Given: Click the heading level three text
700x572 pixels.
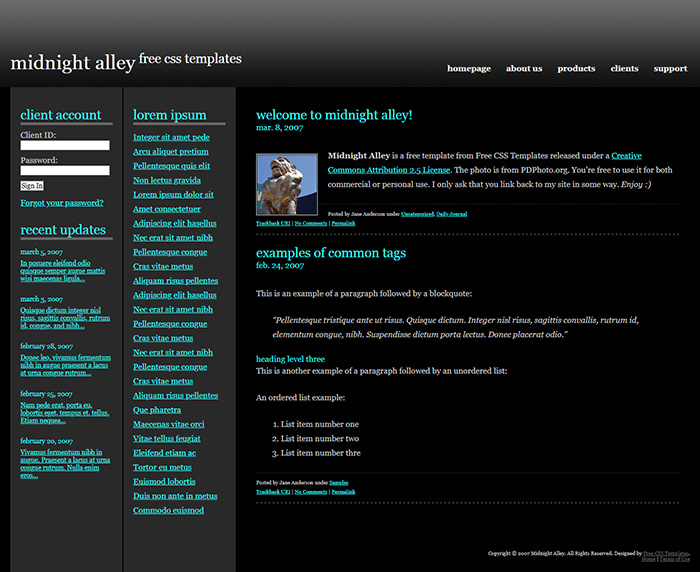Looking at the screenshot, I should click(290, 359).
